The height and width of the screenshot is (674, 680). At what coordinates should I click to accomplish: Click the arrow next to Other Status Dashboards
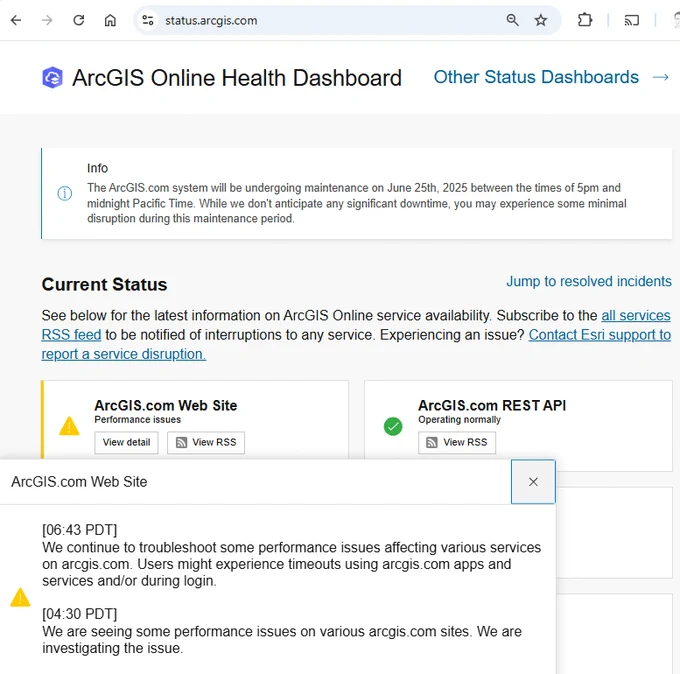tap(660, 77)
